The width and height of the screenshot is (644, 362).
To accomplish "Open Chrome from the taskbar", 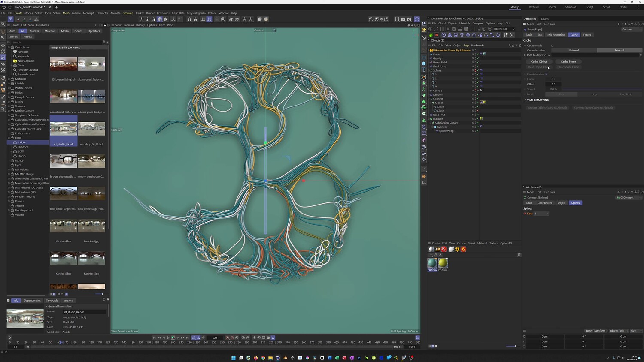I will 263,358.
